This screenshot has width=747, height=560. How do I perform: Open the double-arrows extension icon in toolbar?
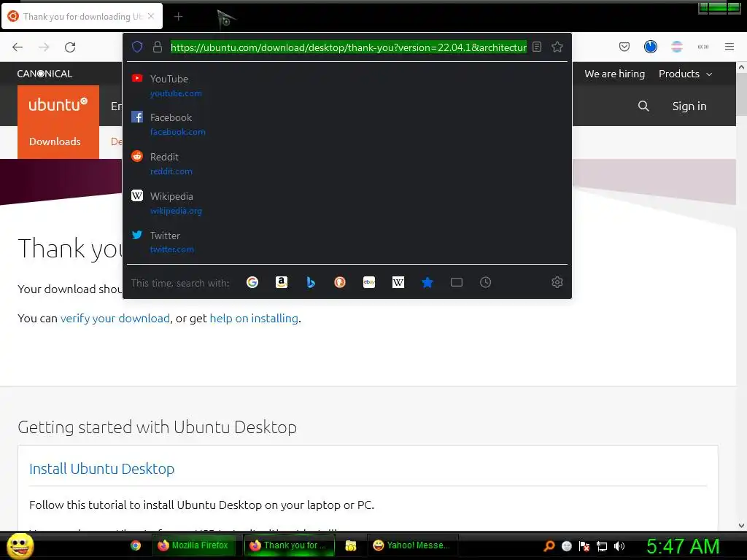pos(703,47)
